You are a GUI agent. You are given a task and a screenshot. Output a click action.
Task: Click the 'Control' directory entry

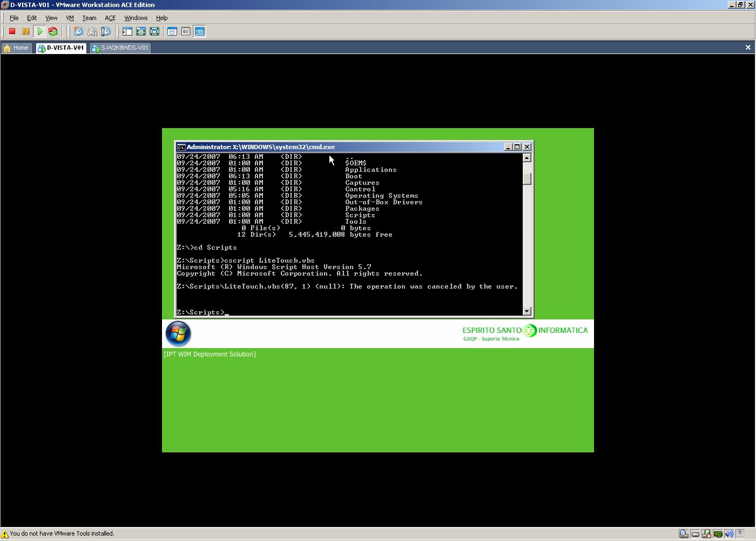click(x=360, y=189)
